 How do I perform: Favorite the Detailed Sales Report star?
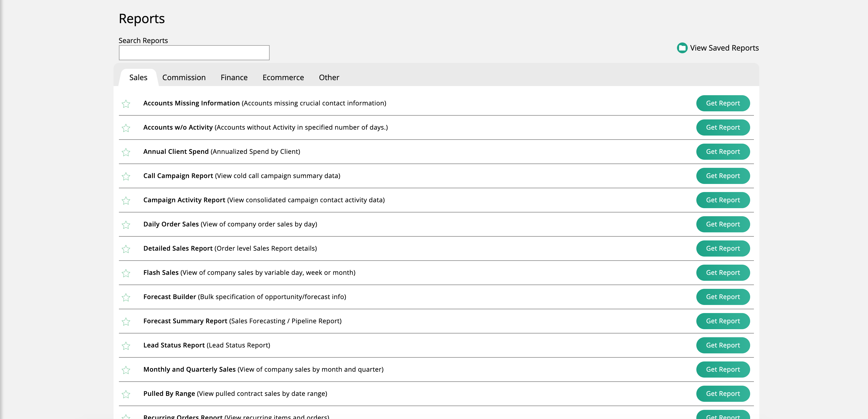coord(126,249)
